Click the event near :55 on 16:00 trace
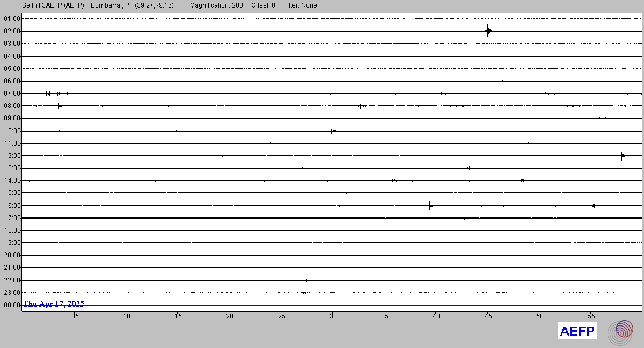Viewport: 644px width, 348px height. click(592, 205)
